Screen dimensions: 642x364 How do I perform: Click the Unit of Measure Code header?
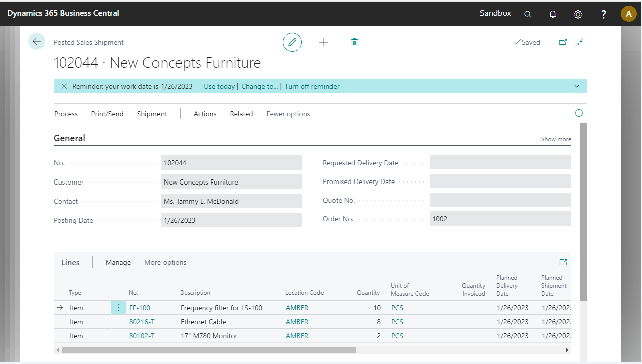[x=410, y=290]
